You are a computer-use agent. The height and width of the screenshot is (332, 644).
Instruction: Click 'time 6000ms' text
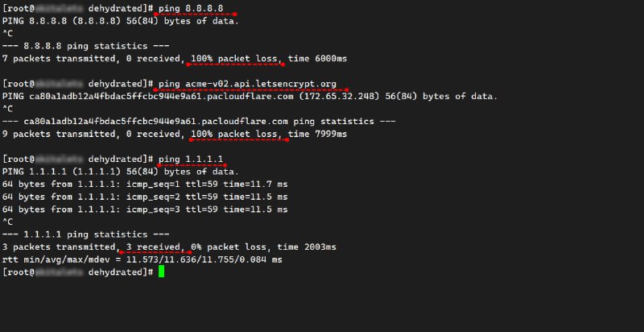pyautogui.click(x=317, y=59)
